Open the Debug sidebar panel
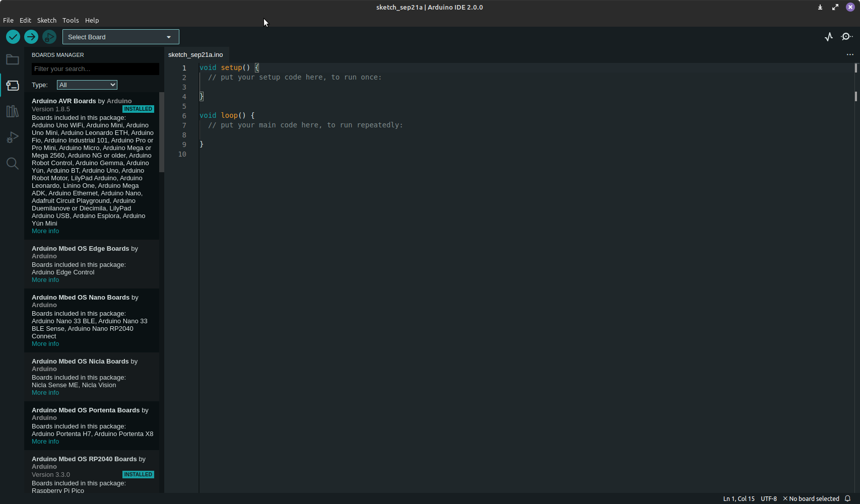 13,137
